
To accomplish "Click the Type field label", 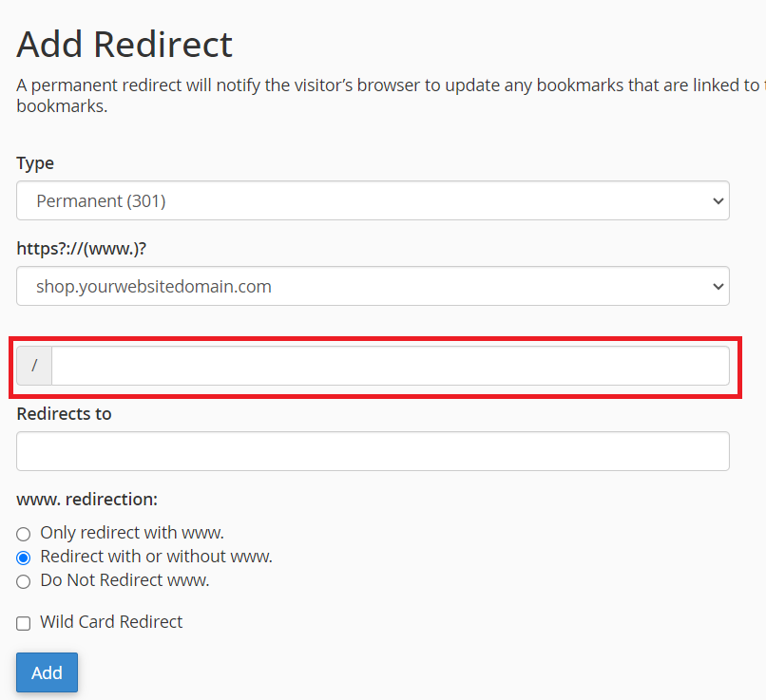I will [35, 163].
